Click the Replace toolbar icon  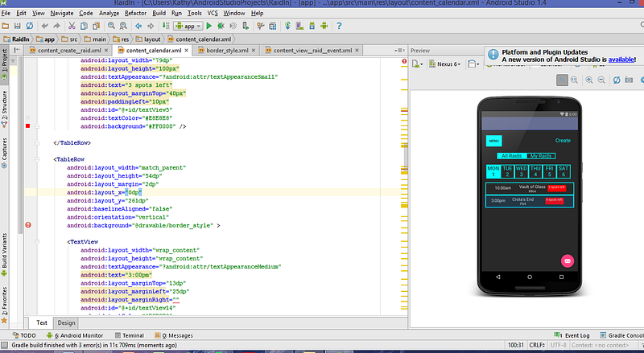(x=123, y=26)
